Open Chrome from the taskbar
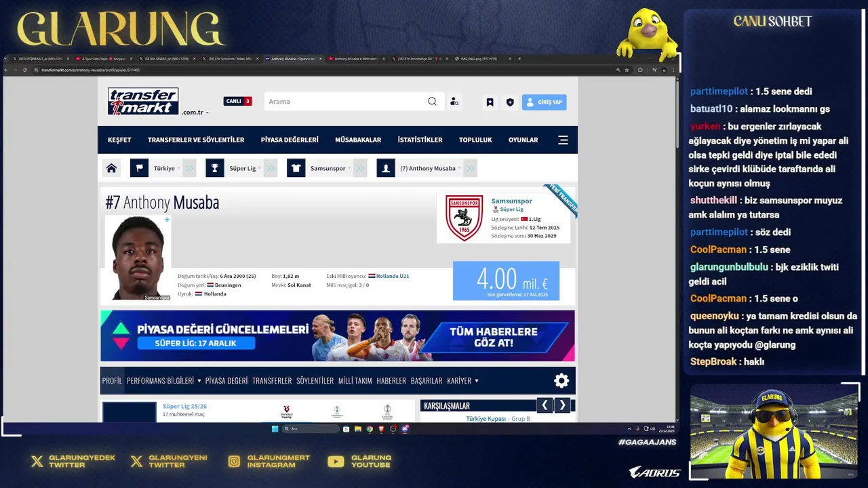The image size is (868, 488). pyautogui.click(x=370, y=428)
